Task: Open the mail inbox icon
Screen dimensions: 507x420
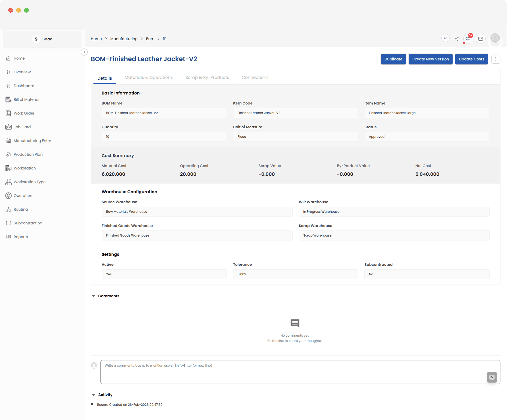Action: pos(480,39)
